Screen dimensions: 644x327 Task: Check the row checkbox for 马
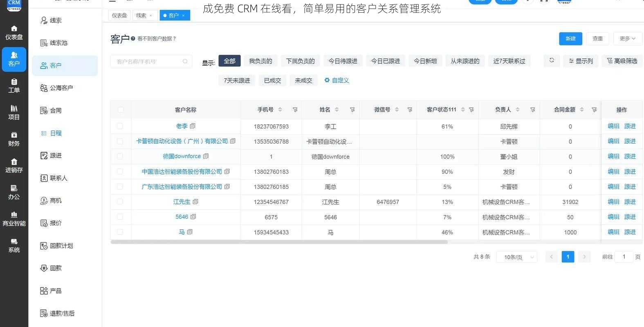pos(120,232)
